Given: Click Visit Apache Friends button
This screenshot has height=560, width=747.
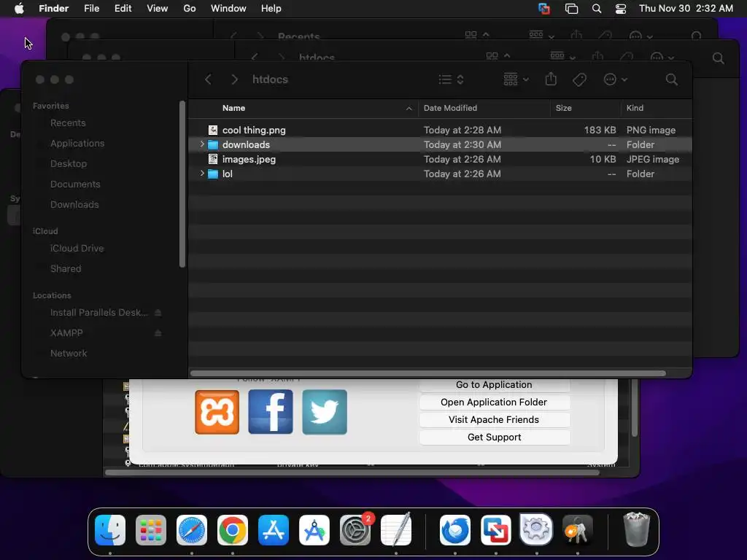Looking at the screenshot, I should coord(494,420).
